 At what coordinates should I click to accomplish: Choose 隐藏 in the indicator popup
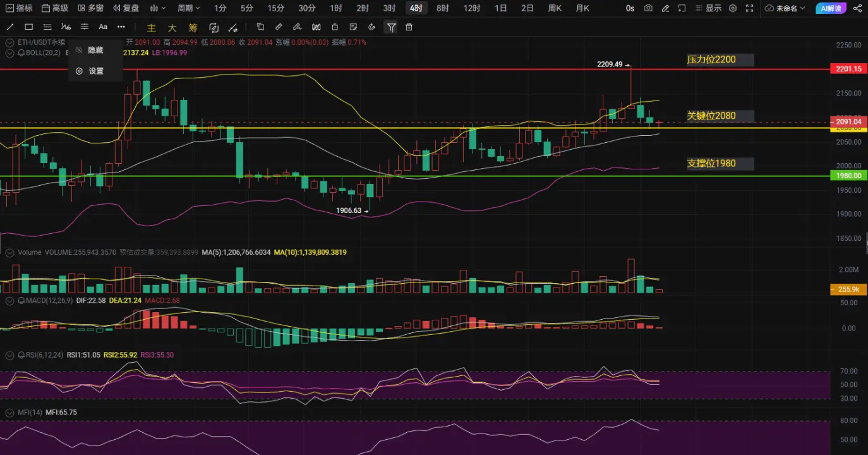[95, 50]
